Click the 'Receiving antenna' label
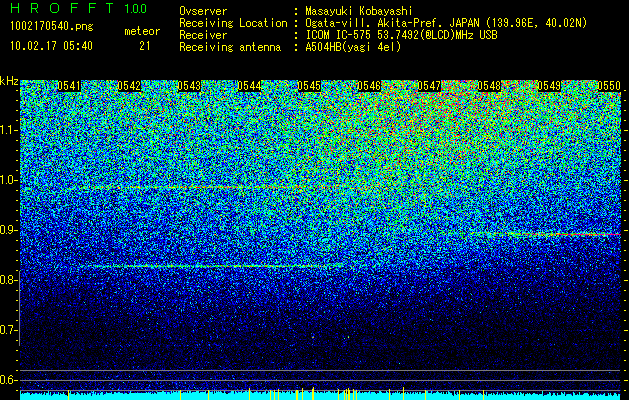Image resolution: width=629 pixels, height=400 pixels. (230, 47)
